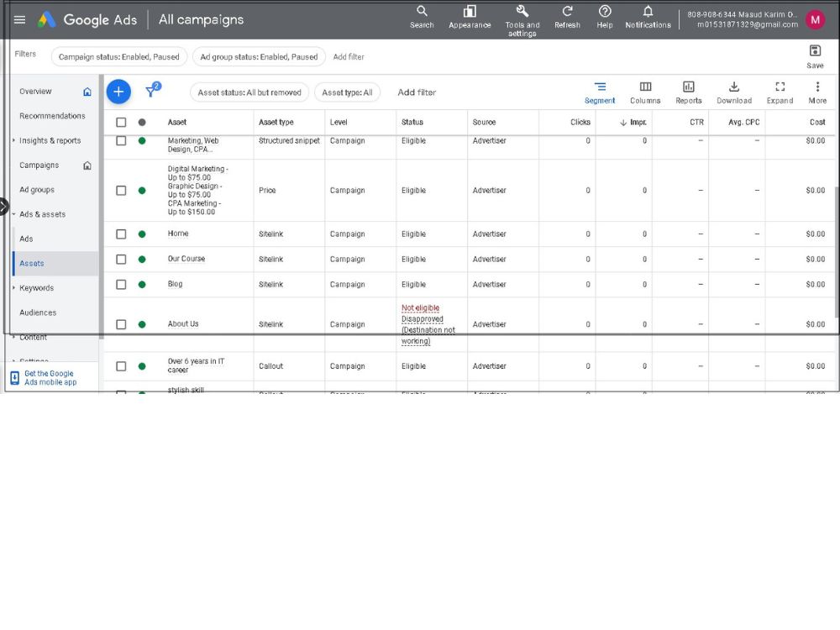Check the Price asset row checkbox
Image resolution: width=840 pixels, height=630 pixels.
click(121, 191)
